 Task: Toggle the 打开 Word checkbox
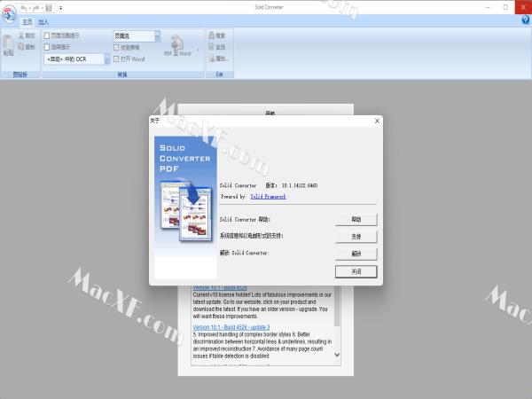tap(116, 59)
